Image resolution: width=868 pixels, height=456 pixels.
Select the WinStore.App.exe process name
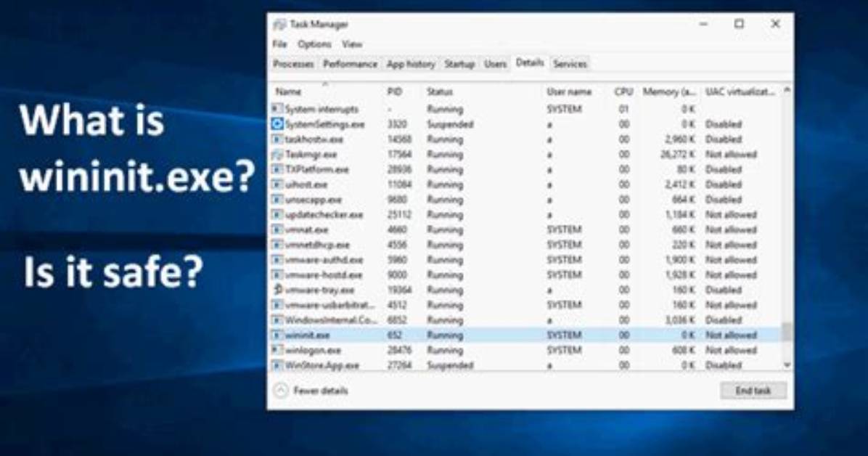(322, 365)
